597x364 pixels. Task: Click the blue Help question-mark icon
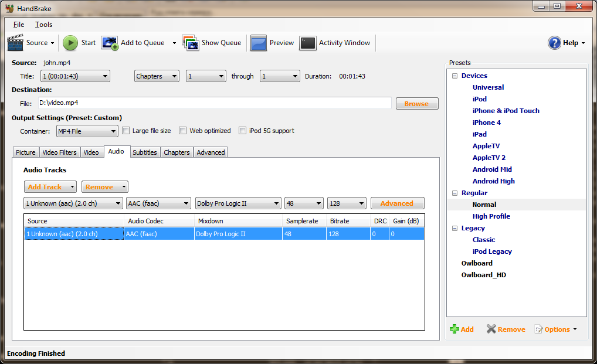[554, 43]
